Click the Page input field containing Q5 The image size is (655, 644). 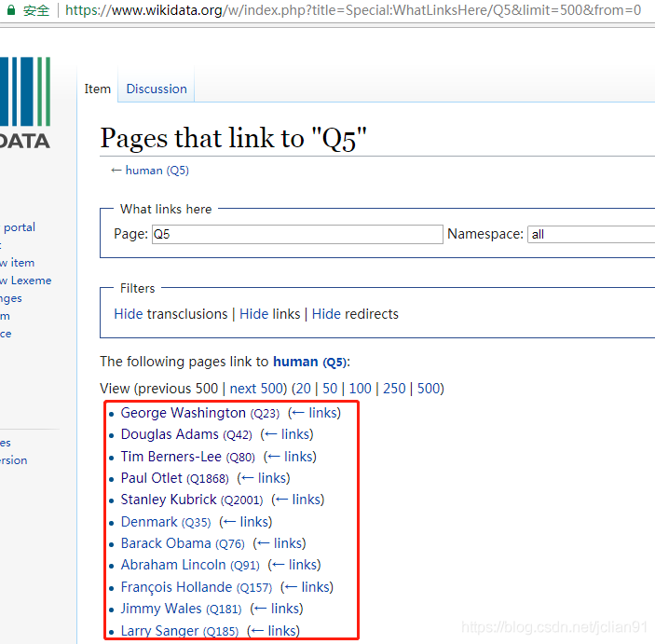(x=296, y=234)
